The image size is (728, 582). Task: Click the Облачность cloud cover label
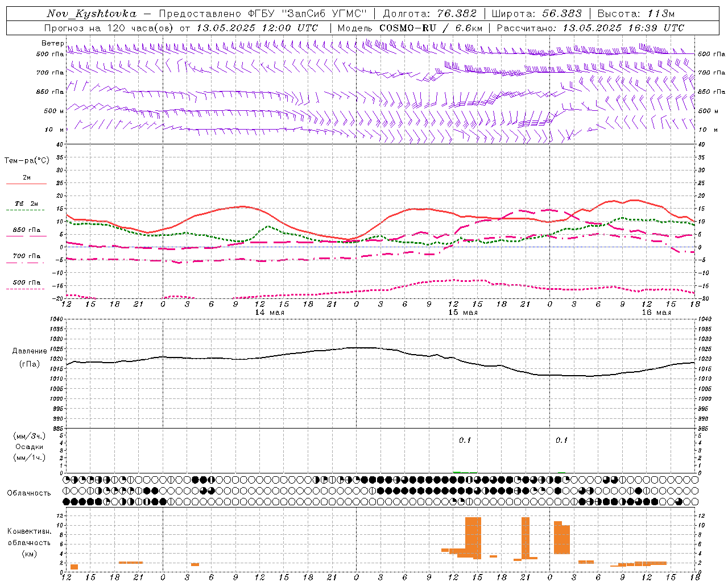[x=29, y=493]
